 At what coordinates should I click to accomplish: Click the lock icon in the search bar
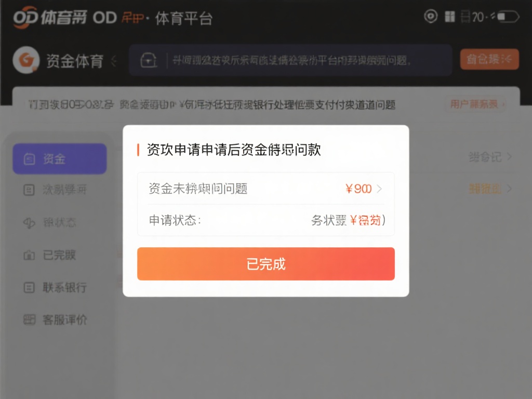point(149,59)
